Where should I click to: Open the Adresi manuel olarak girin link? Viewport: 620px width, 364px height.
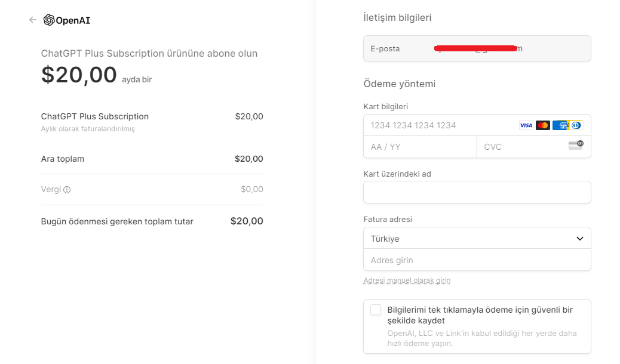pyautogui.click(x=407, y=280)
